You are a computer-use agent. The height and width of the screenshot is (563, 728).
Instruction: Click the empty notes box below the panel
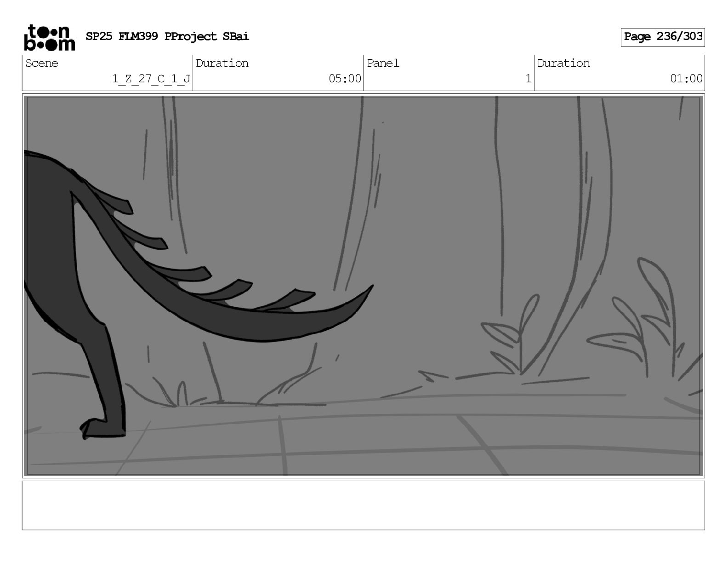363,505
